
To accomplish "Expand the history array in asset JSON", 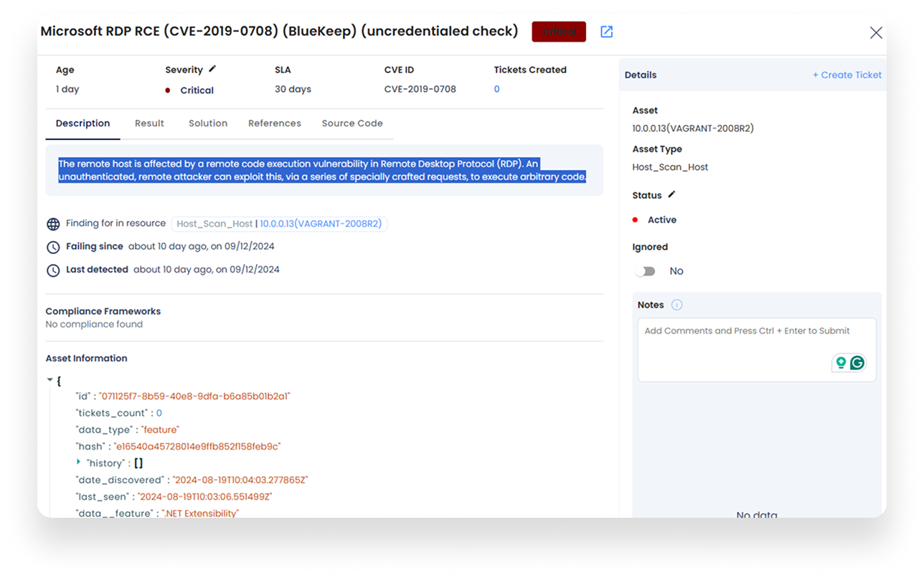I will [x=78, y=463].
